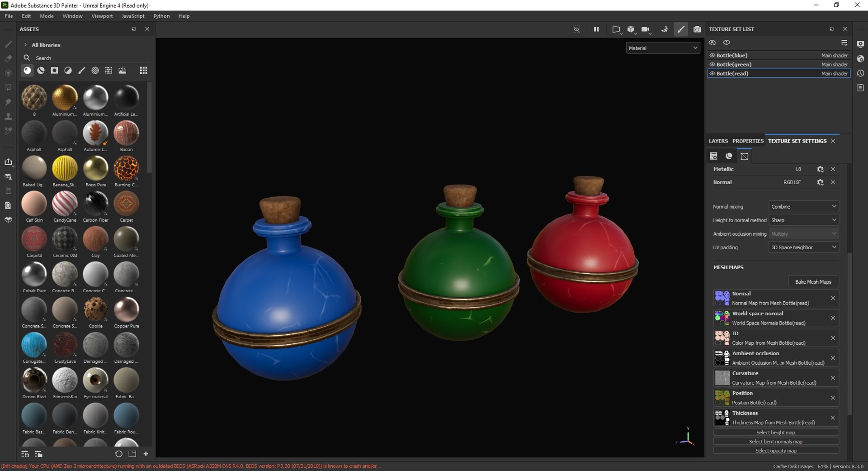Expand the All libraries tree
The width and height of the screenshot is (868, 471).
click(x=25, y=45)
